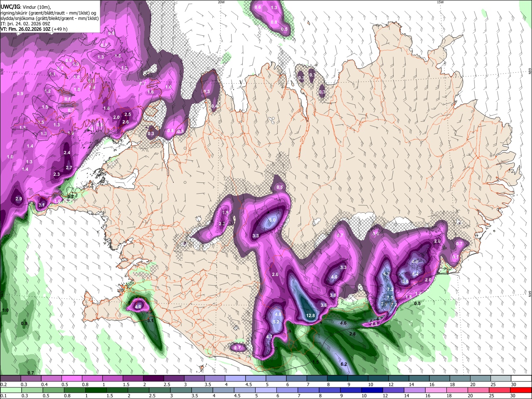
Task: Select the 5.2 precipitation value label
Action: tap(276, 322)
